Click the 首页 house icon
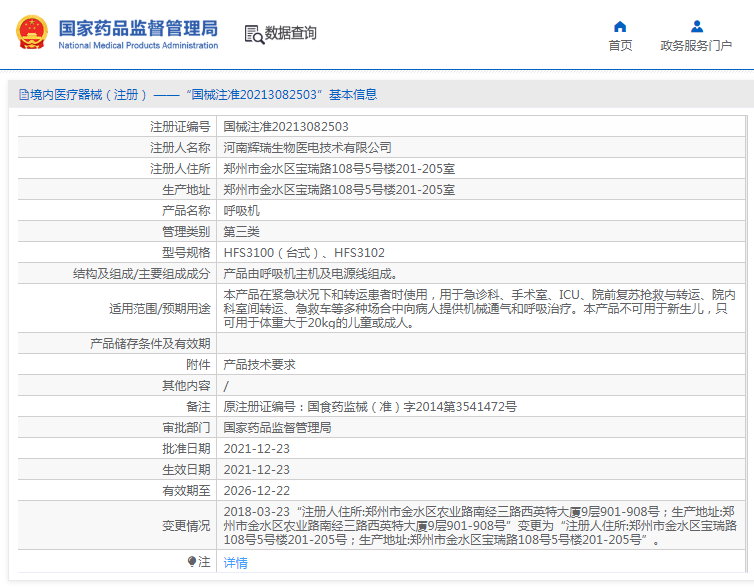This screenshot has height=587, width=754. [620, 26]
